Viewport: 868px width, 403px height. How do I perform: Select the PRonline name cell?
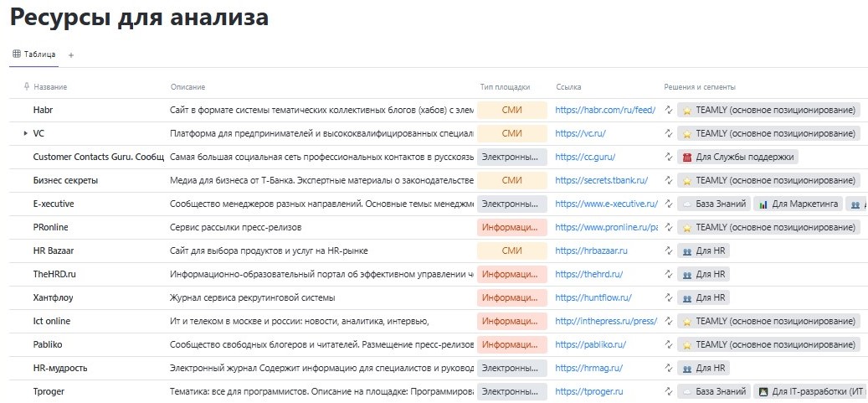[x=50, y=227]
